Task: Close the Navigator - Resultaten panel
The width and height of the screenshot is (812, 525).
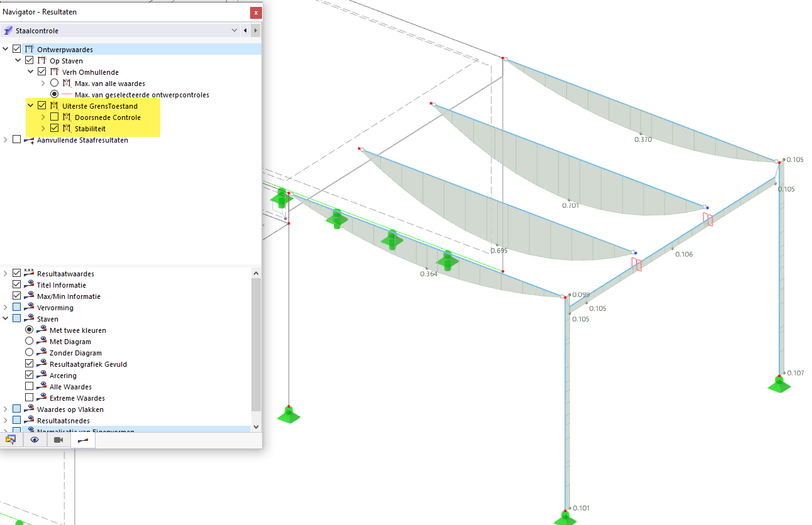Action: (255, 12)
